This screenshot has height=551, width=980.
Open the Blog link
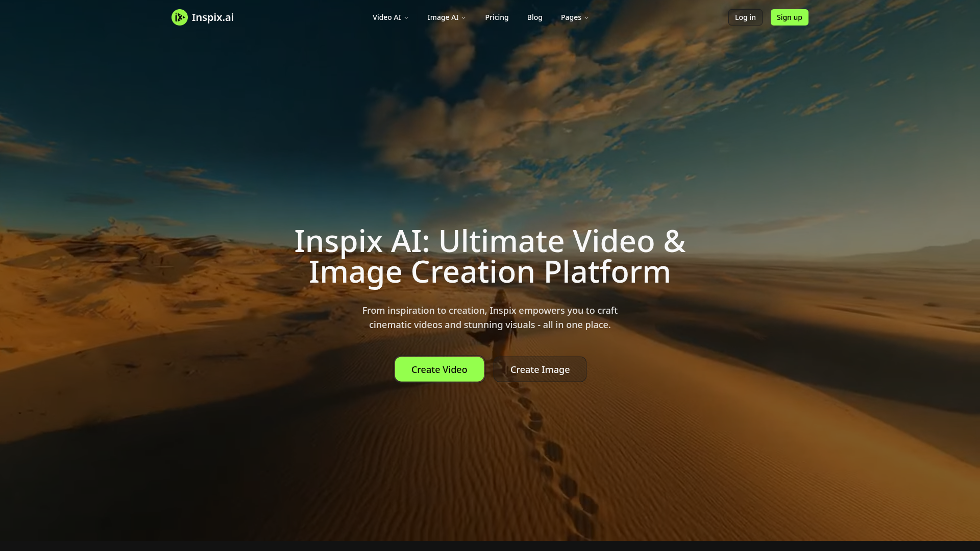(x=534, y=17)
